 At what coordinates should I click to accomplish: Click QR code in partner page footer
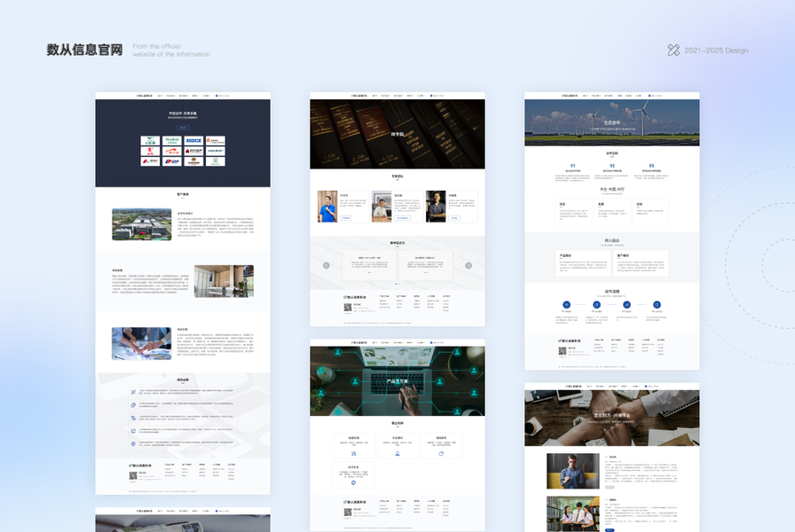coord(133,475)
